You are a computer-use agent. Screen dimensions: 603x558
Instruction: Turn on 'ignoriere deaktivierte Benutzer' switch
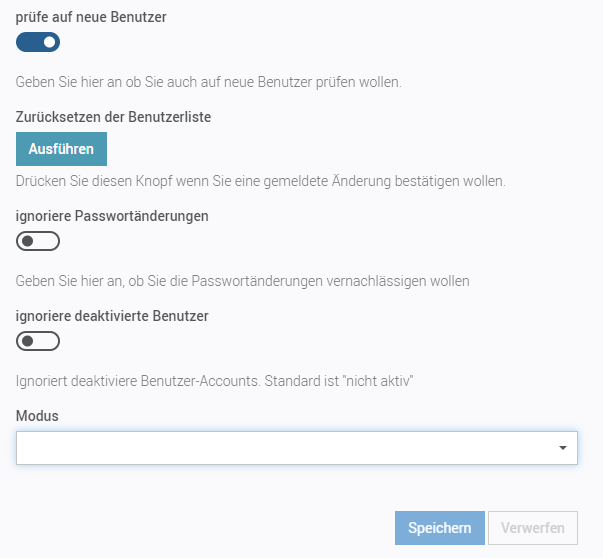(38, 341)
